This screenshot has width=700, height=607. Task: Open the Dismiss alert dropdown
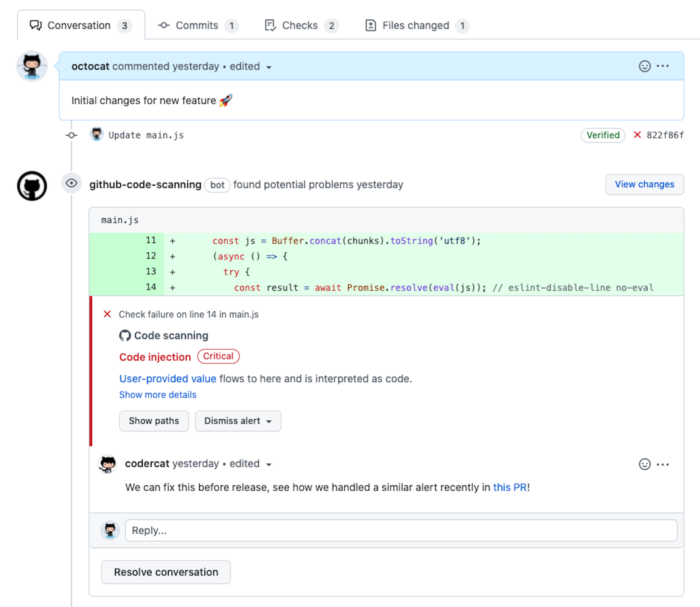click(x=238, y=421)
